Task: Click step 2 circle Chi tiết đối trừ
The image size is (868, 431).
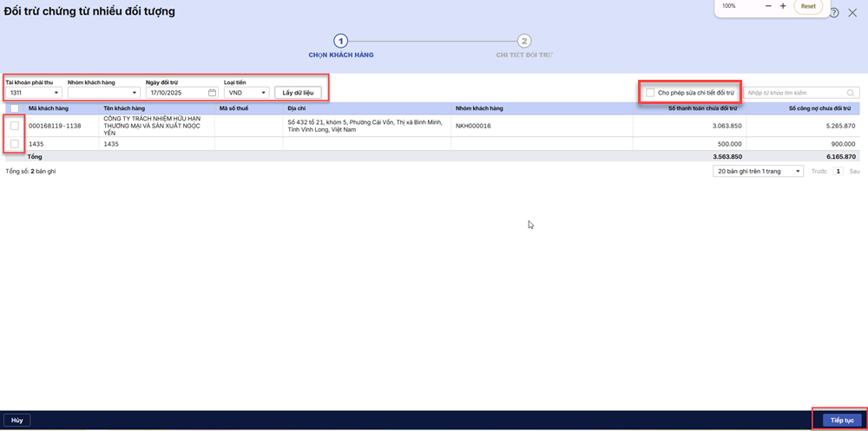Action: pos(523,41)
